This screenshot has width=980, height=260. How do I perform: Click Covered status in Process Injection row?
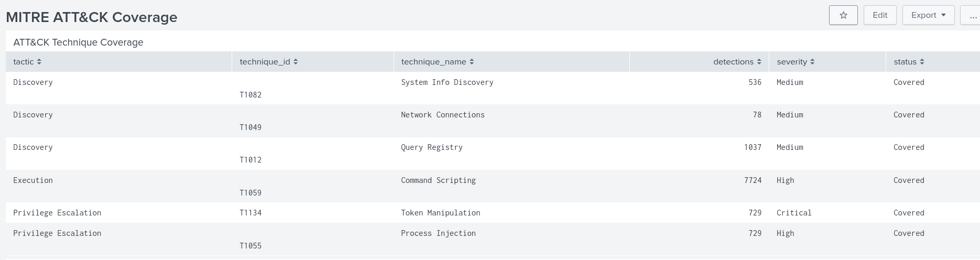[x=909, y=233]
